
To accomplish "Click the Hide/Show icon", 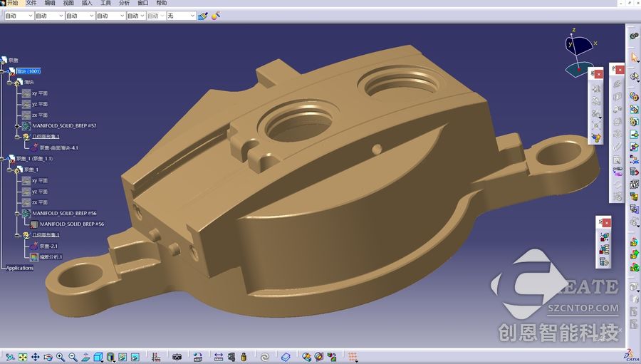I will [123, 357].
